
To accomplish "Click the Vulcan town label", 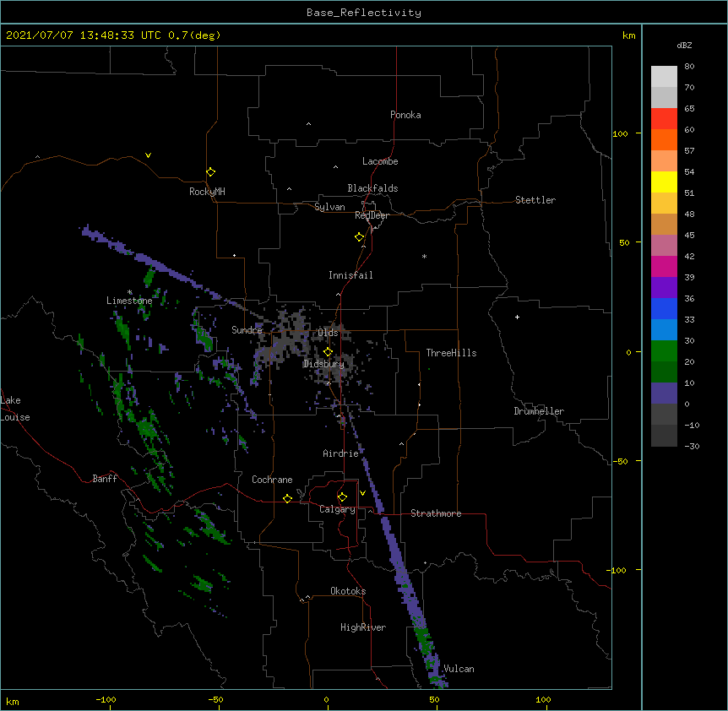I will [459, 669].
